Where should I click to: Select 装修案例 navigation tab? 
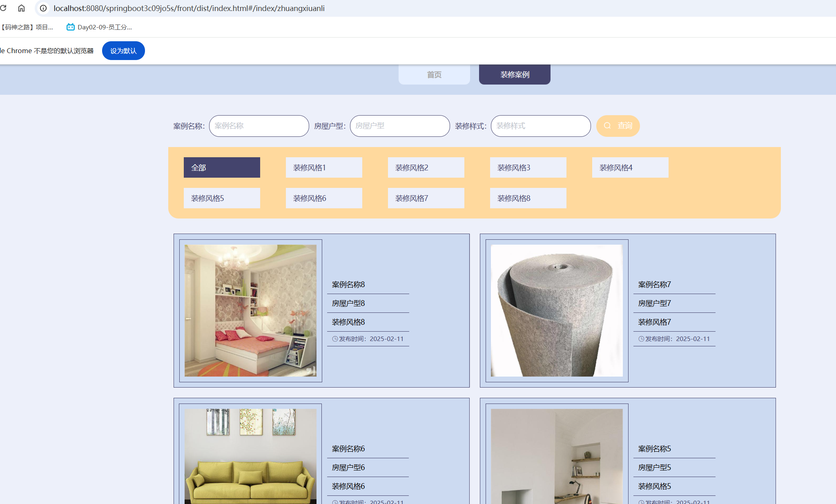(515, 75)
